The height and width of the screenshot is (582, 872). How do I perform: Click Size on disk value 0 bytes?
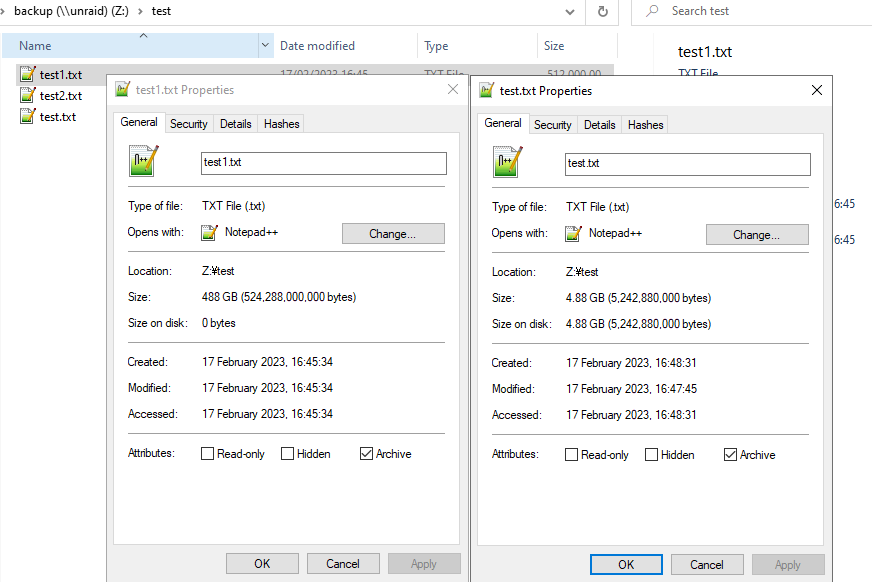pos(219,323)
